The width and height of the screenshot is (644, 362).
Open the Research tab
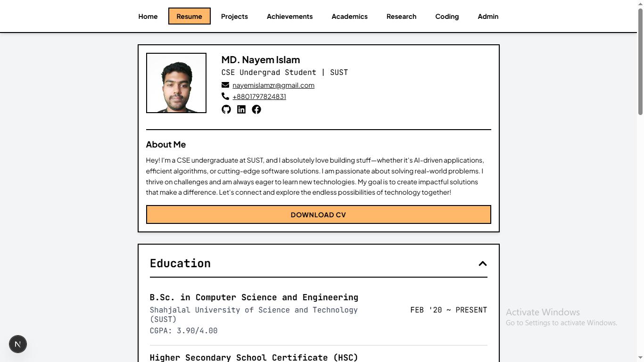pos(402,16)
